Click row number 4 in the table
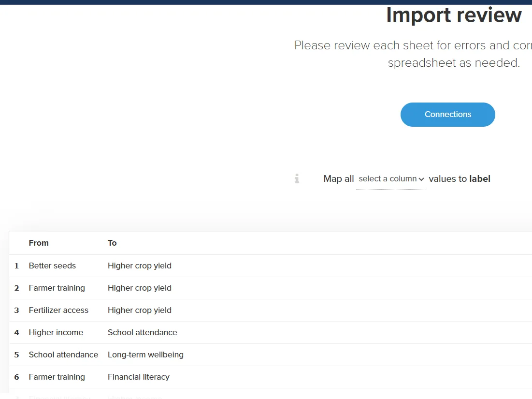 pyautogui.click(x=16, y=332)
